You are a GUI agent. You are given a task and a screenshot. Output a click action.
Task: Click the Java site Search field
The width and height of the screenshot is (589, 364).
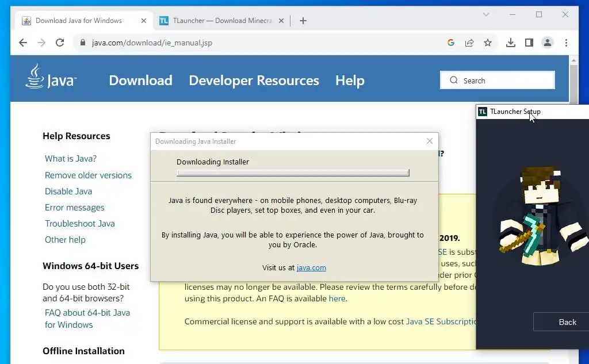pyautogui.click(x=498, y=80)
